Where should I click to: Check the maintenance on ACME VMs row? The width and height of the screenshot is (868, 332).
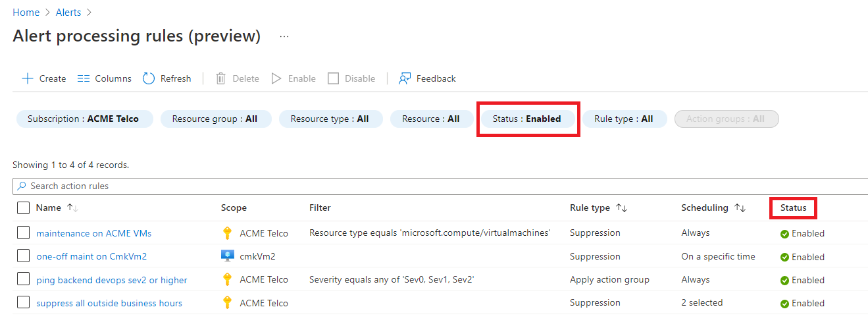pyautogui.click(x=24, y=233)
